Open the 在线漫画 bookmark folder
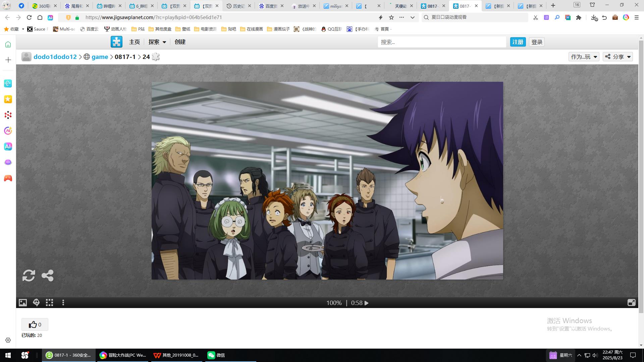This screenshot has width=644, height=362. [252, 29]
